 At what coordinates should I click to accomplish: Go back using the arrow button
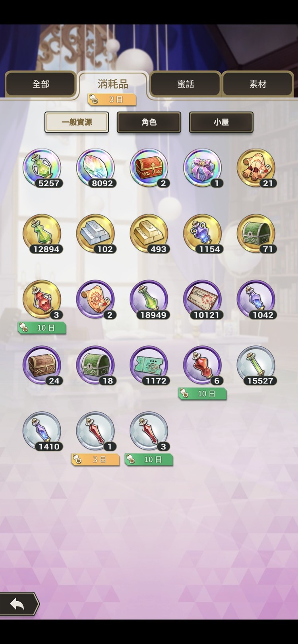pos(18,604)
